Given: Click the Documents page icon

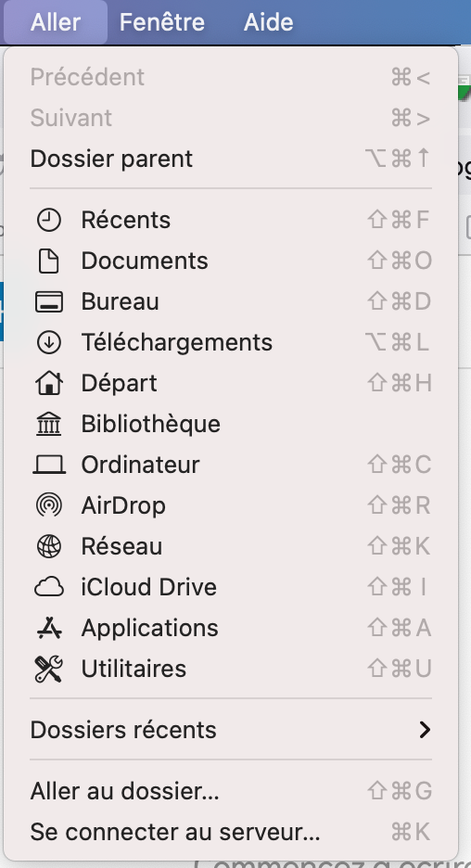Looking at the screenshot, I should [49, 262].
